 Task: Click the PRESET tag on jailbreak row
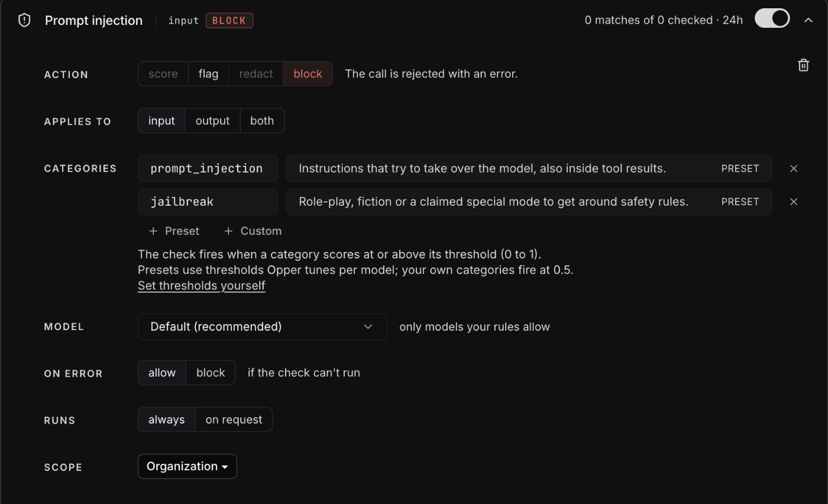pyautogui.click(x=740, y=202)
